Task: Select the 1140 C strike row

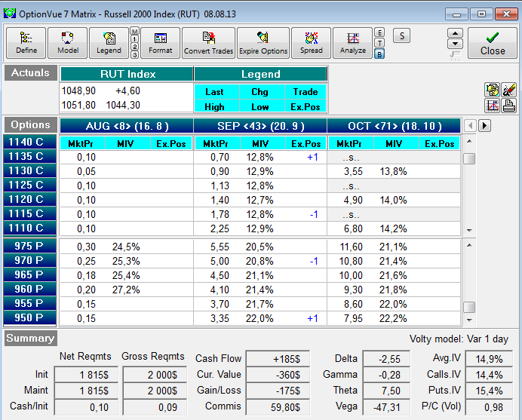Action: point(30,142)
